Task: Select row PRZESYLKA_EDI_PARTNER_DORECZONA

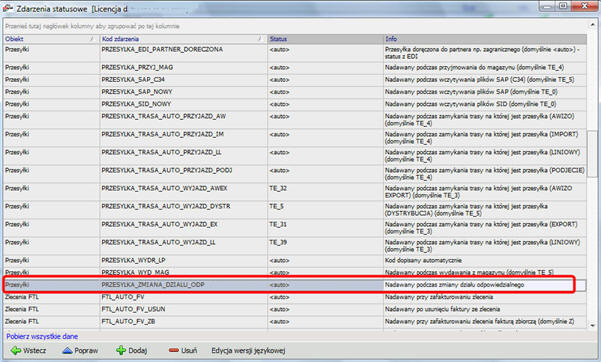Action: click(295, 53)
